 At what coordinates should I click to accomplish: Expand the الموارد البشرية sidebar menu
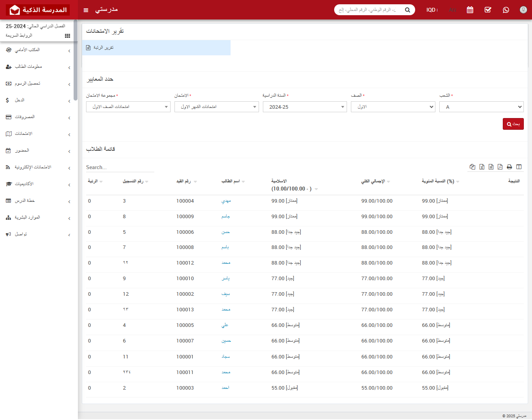pyautogui.click(x=38, y=217)
